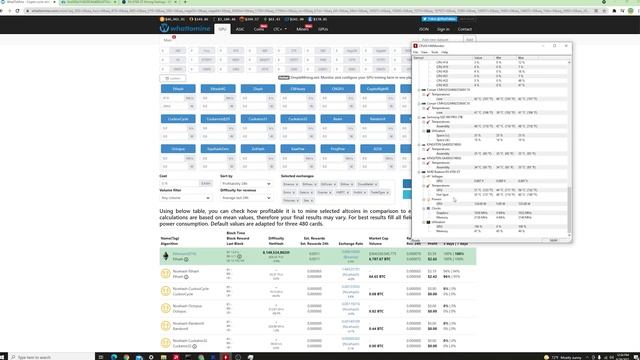Open the GPUs page tab
Screen dimensions: 640x360
tap(323, 29)
